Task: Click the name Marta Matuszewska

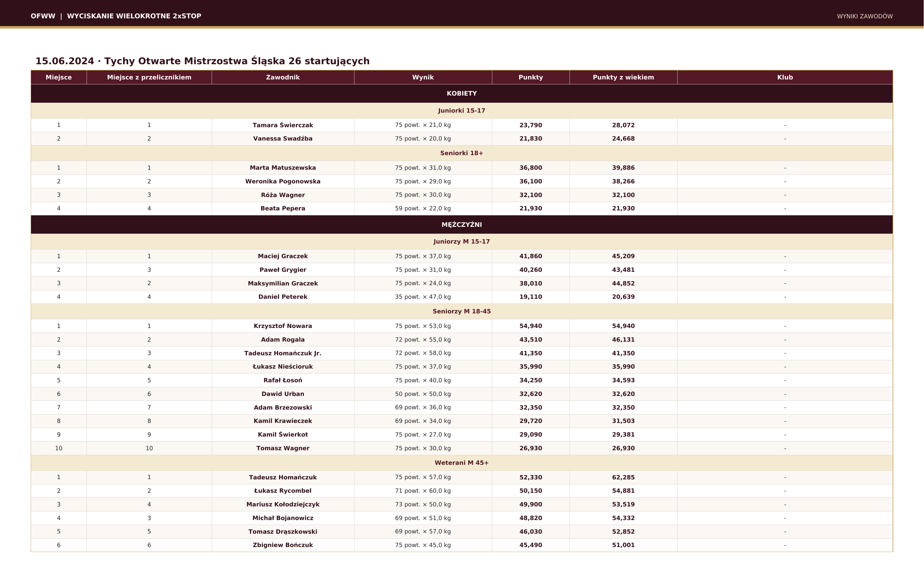Action: coord(283,168)
